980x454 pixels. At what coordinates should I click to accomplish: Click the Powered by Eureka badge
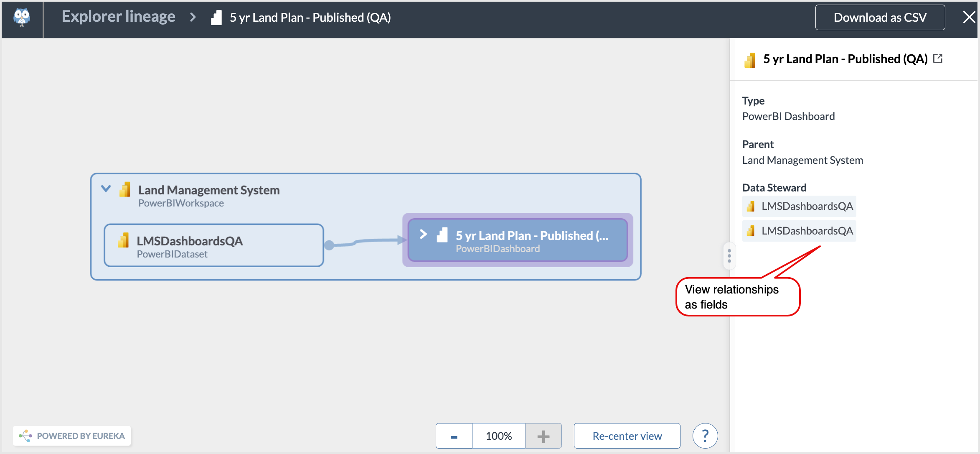pos(72,436)
